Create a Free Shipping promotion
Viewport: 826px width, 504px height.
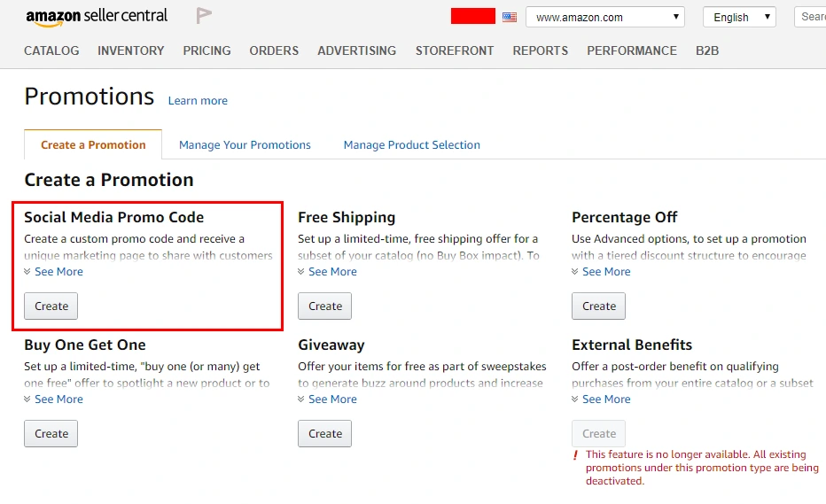(325, 306)
